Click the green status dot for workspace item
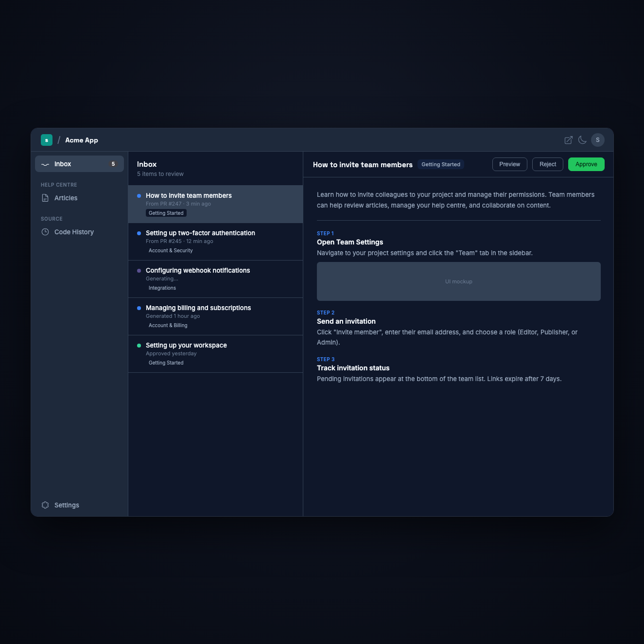The height and width of the screenshot is (644, 644). coord(139,346)
